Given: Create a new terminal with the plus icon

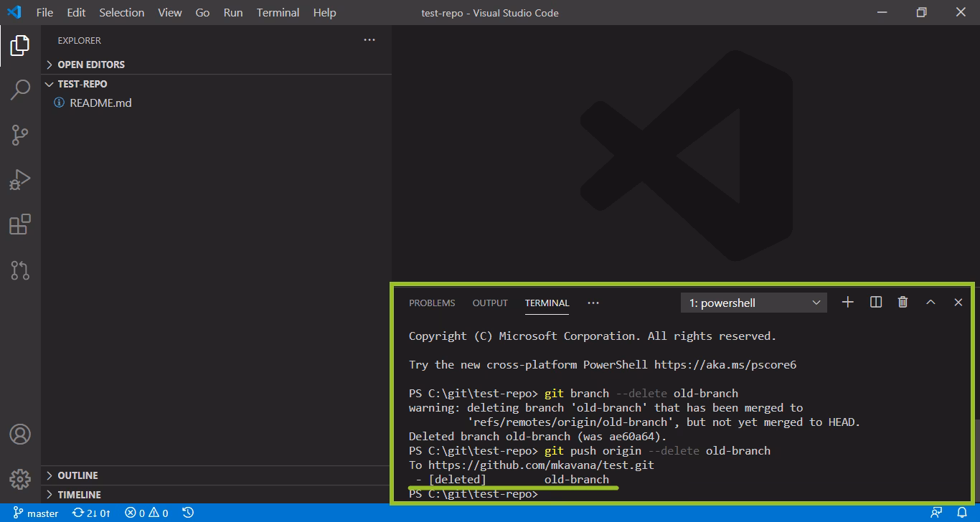Looking at the screenshot, I should point(848,303).
